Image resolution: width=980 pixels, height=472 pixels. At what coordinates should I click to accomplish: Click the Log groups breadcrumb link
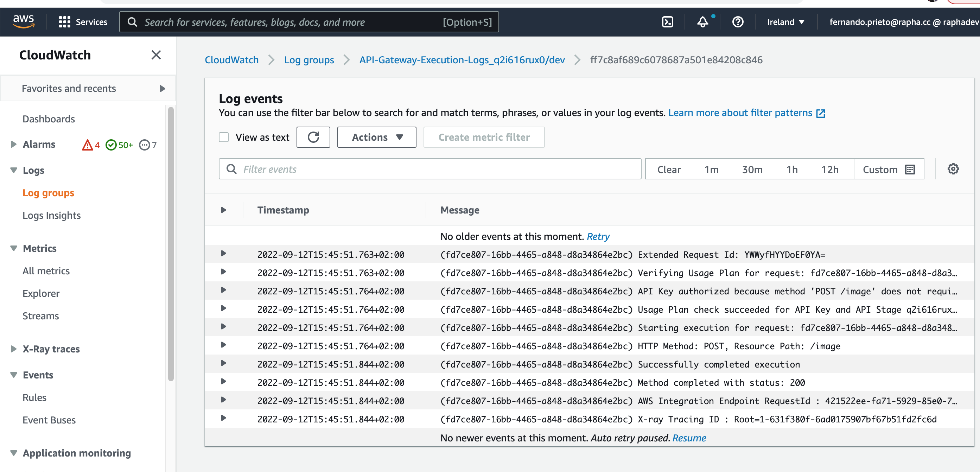(308, 60)
